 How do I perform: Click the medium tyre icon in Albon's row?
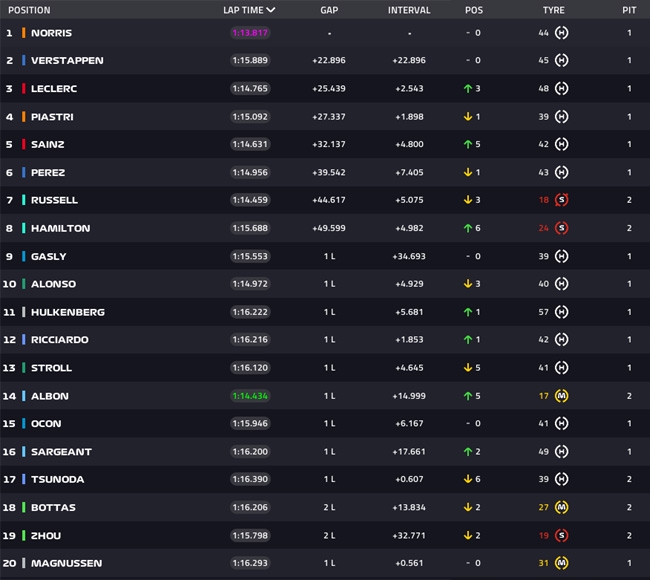561,396
